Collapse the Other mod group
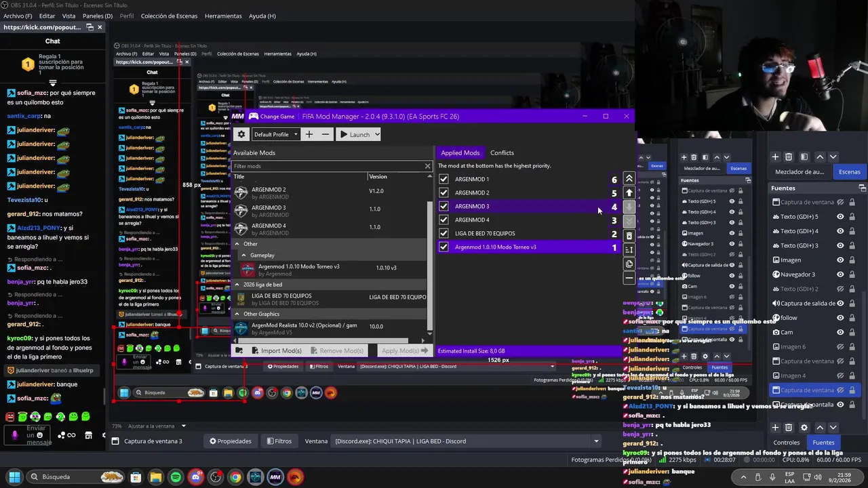 237,244
